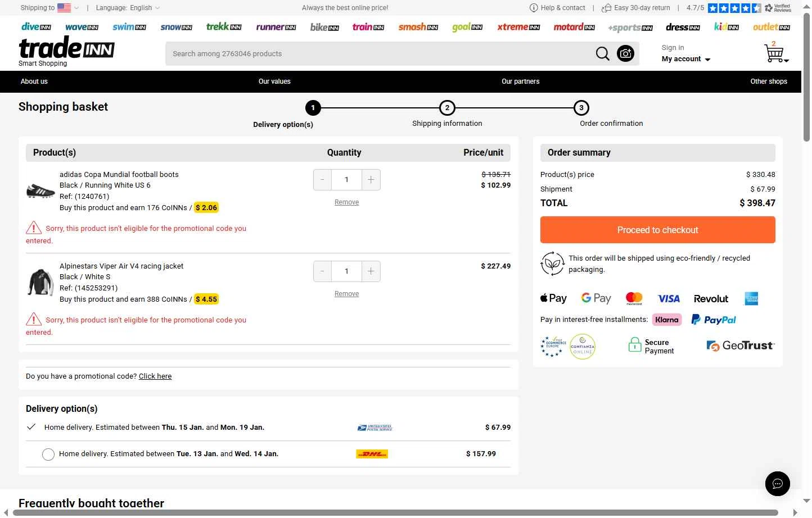The image size is (812, 518).
Task: Open the bikeinn store logo link
Action: pyautogui.click(x=324, y=27)
